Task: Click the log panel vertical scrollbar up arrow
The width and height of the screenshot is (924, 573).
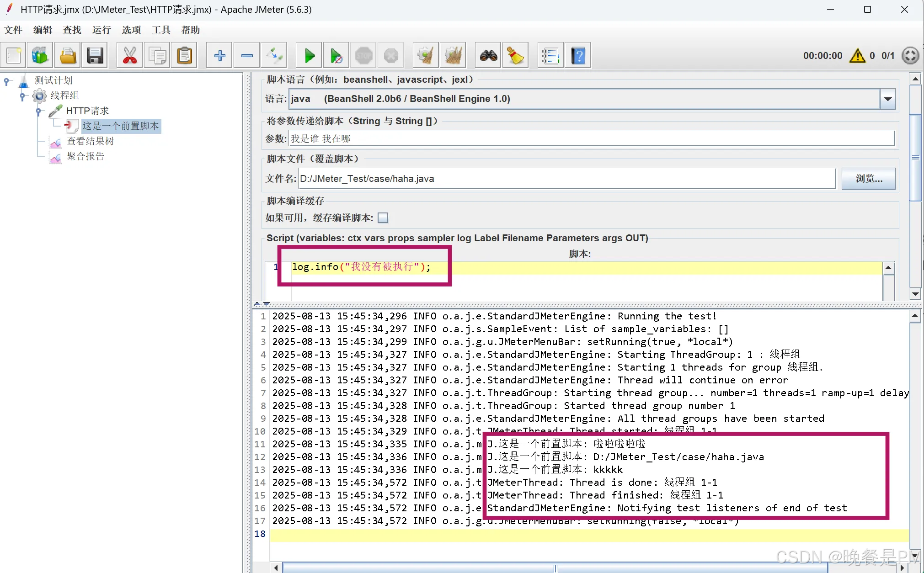Action: [x=914, y=316]
